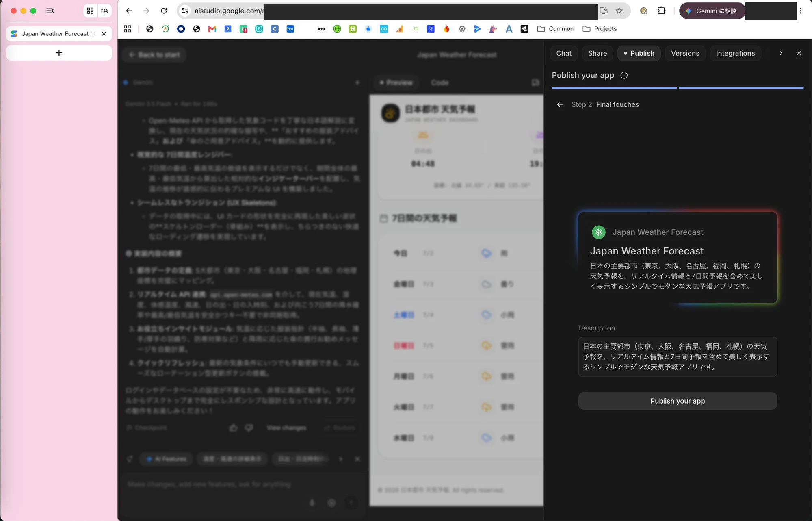
Task: Open the tab groups grid icon
Action: (x=90, y=11)
